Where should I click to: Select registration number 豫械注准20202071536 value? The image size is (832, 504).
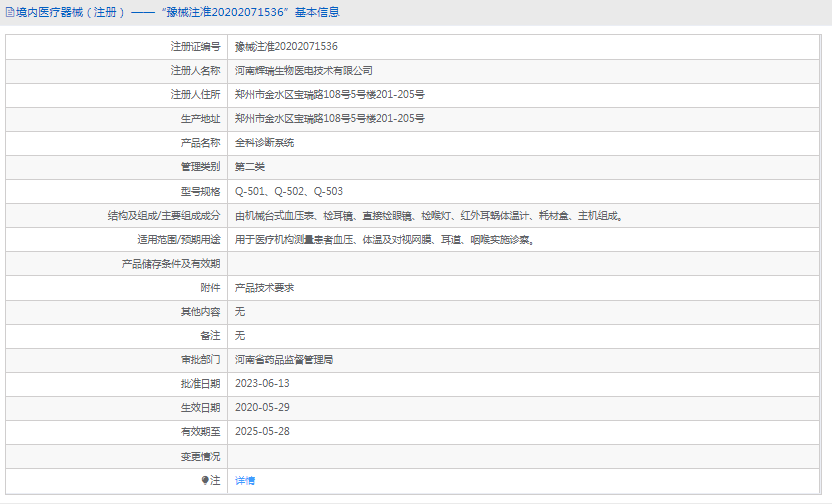286,46
